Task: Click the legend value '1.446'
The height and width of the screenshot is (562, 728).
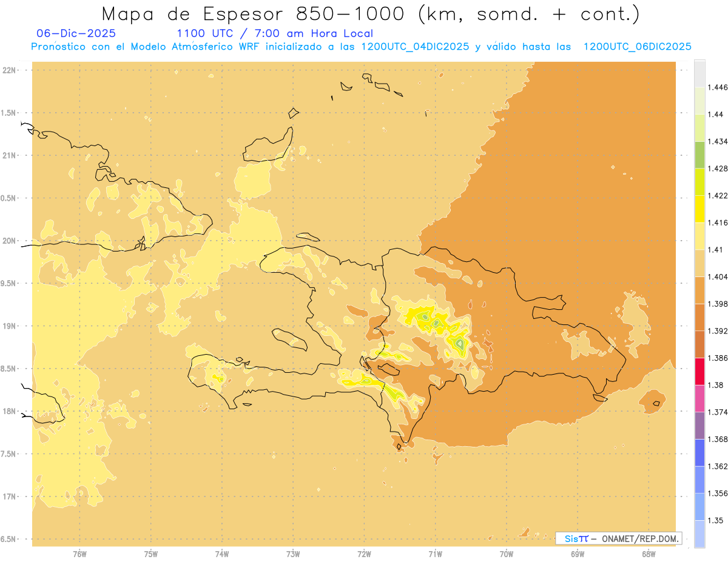Action: pyautogui.click(x=718, y=87)
